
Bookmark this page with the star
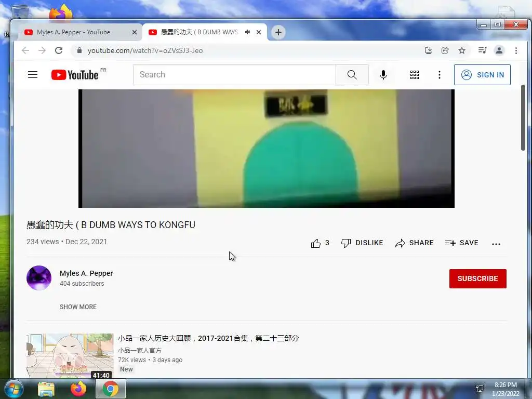point(461,50)
